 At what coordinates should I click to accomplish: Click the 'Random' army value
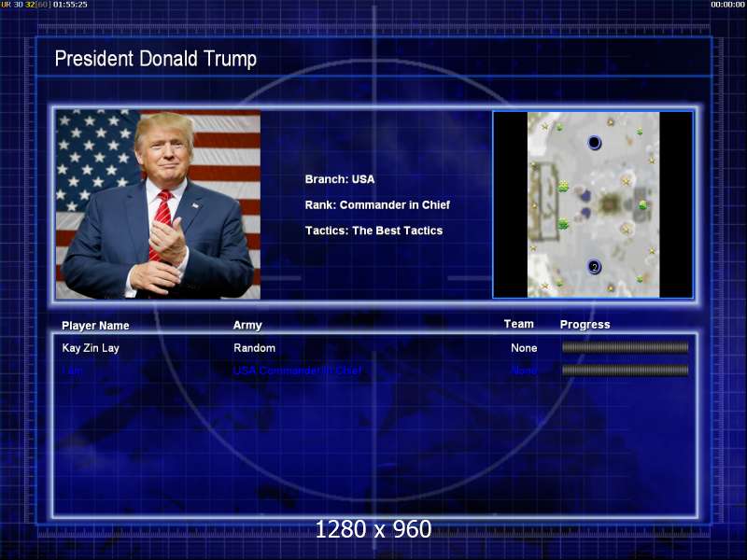(x=254, y=347)
